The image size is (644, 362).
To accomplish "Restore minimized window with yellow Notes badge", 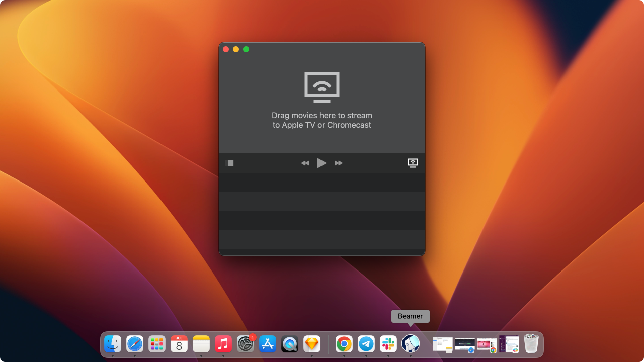I will (443, 344).
